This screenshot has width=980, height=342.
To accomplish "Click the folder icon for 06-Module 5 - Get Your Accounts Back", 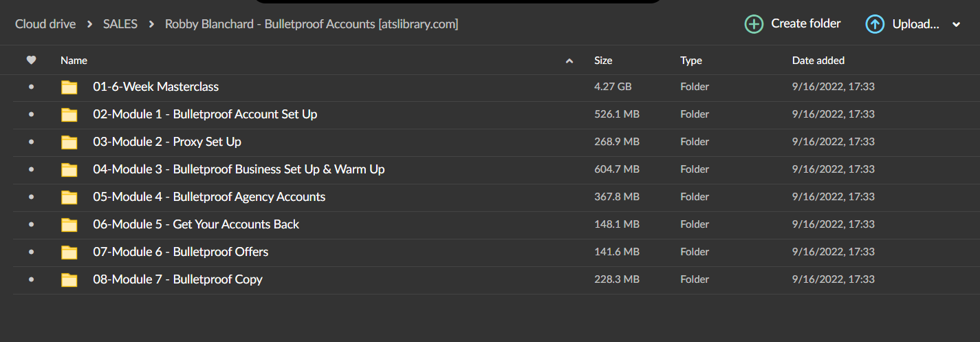I will click(x=69, y=224).
